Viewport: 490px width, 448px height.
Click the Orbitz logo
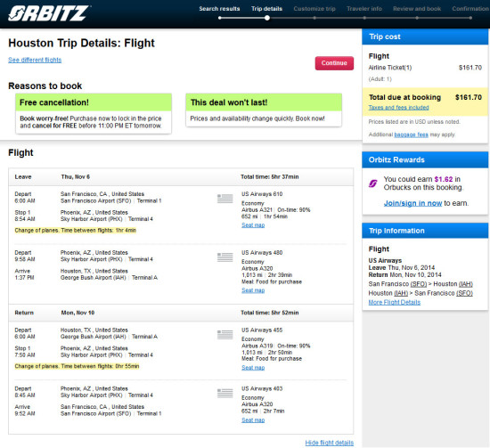pyautogui.click(x=49, y=13)
